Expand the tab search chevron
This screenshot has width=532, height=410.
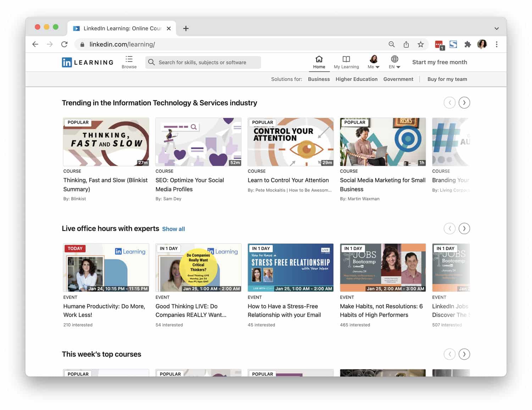click(x=497, y=28)
